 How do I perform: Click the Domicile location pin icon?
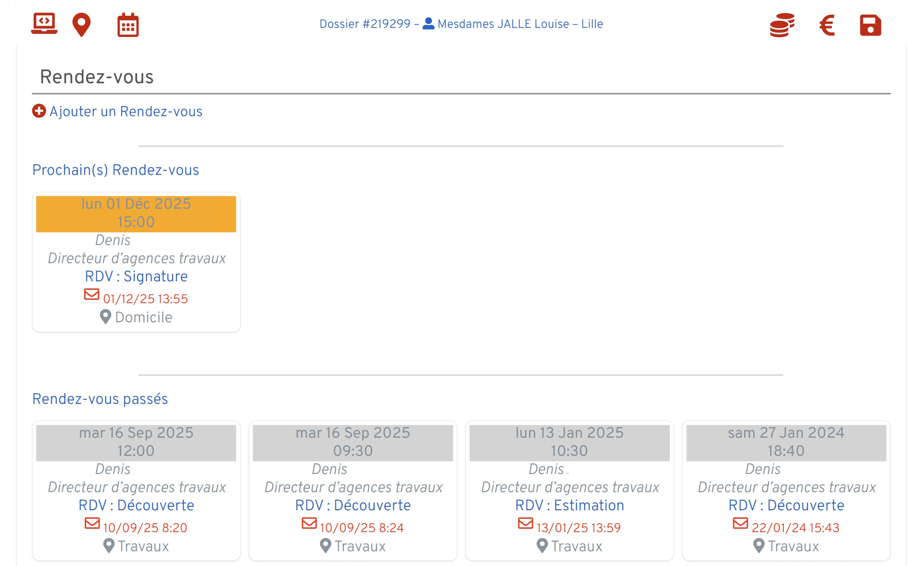(105, 317)
